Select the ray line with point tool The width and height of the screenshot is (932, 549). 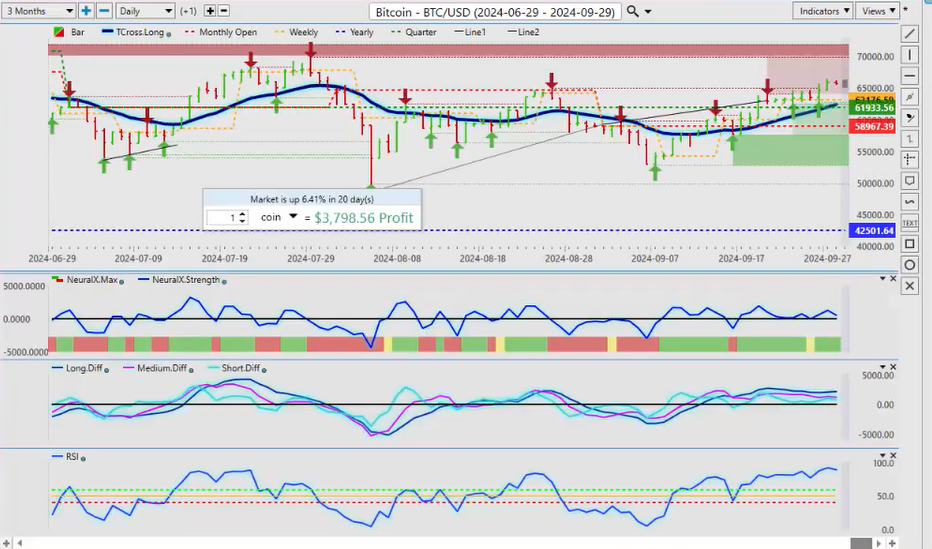pos(909,97)
